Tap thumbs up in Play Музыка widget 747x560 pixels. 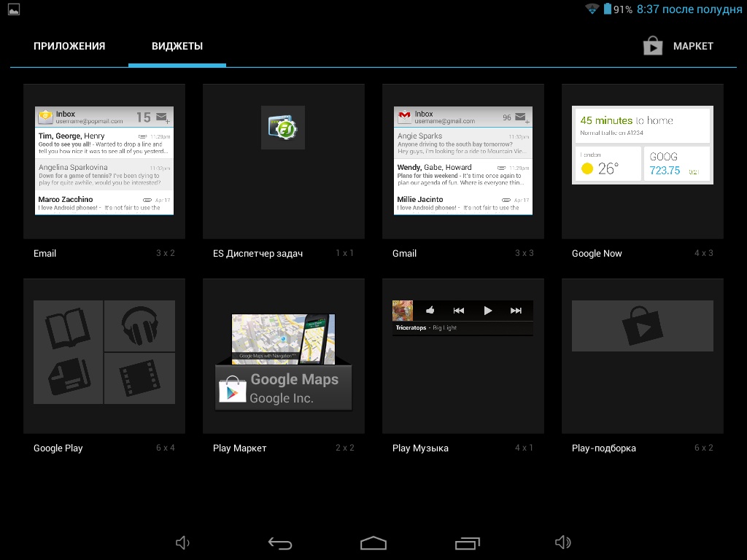[430, 311]
